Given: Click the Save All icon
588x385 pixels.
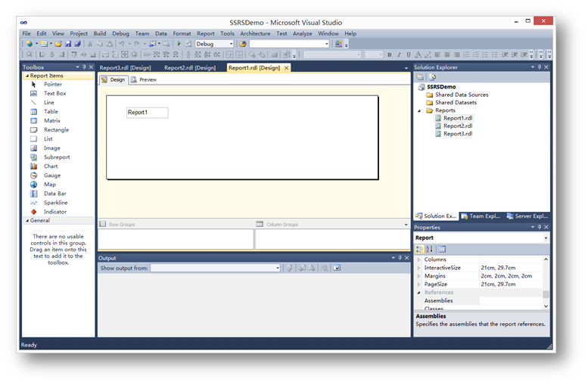Looking at the screenshot, I should click(x=77, y=44).
